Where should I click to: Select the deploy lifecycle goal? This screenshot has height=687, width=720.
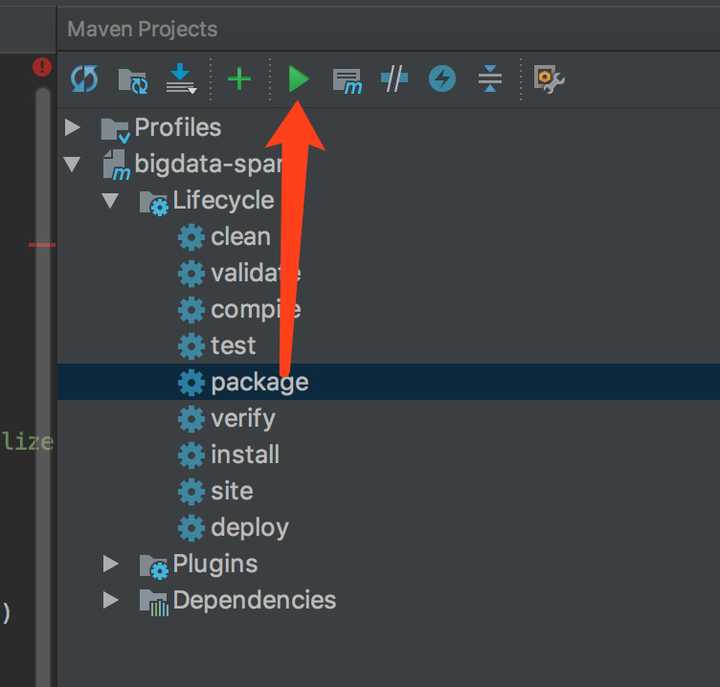[249, 527]
